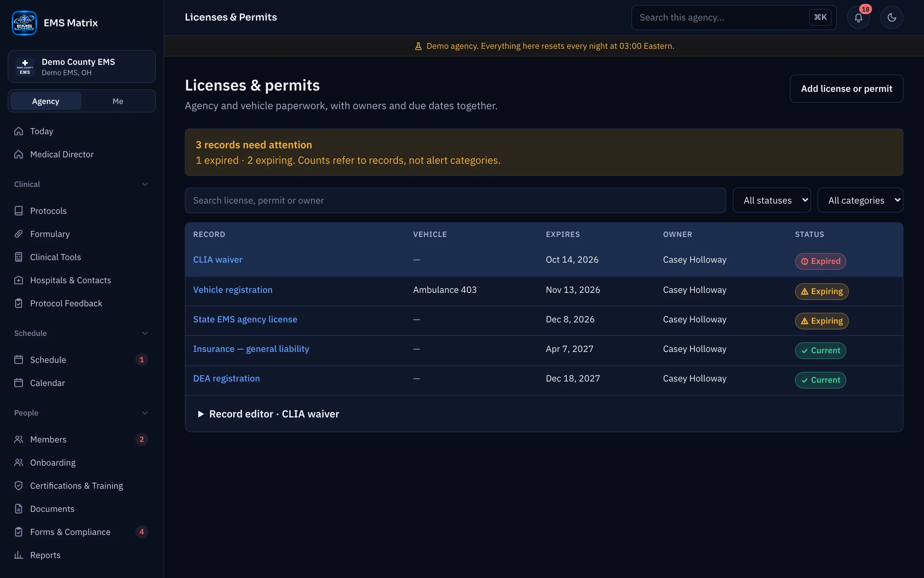Click Search license, permit or owner field
924x578 pixels.
pos(455,200)
